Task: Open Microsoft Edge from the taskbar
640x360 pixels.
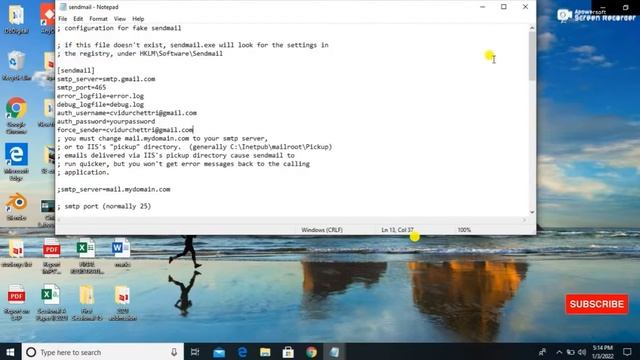Action: [x=242, y=352]
